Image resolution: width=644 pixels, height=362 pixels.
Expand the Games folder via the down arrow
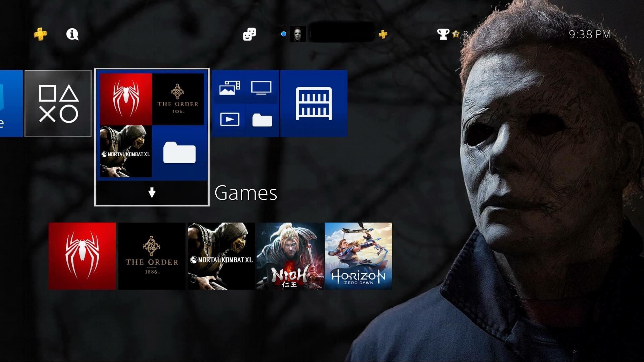pyautogui.click(x=152, y=192)
